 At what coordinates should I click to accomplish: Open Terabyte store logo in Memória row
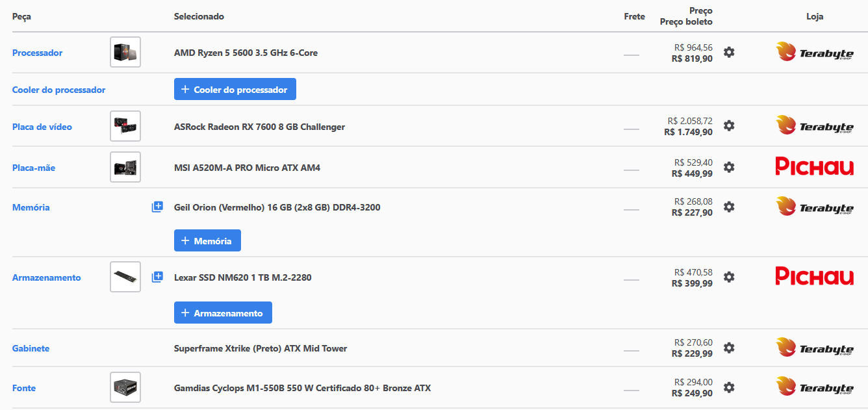(814, 207)
